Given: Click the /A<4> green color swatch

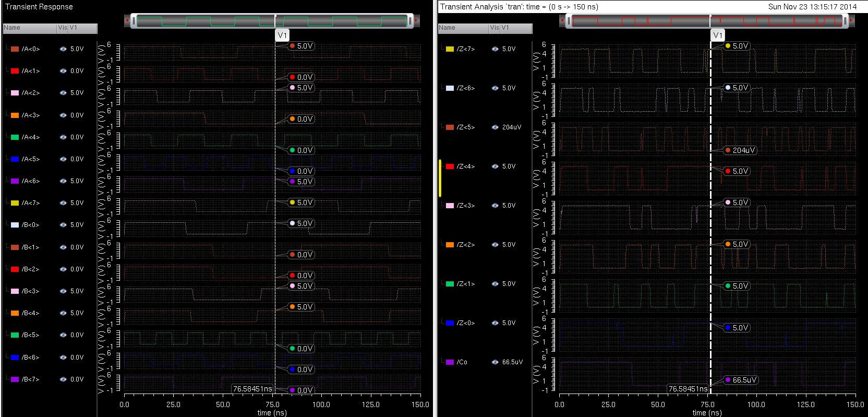Looking at the screenshot, I should (x=15, y=137).
